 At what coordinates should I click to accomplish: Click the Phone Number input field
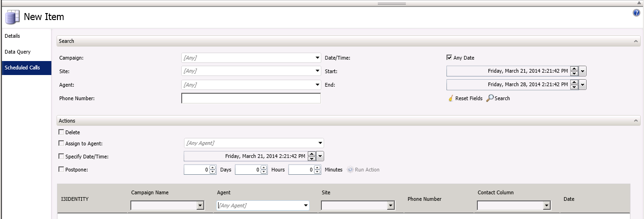pos(251,98)
